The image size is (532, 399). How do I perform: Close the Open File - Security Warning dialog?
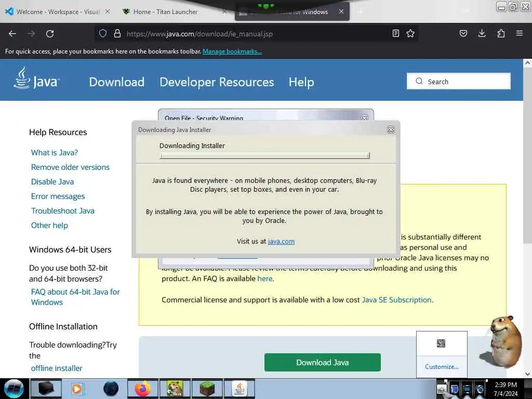pyautogui.click(x=364, y=118)
